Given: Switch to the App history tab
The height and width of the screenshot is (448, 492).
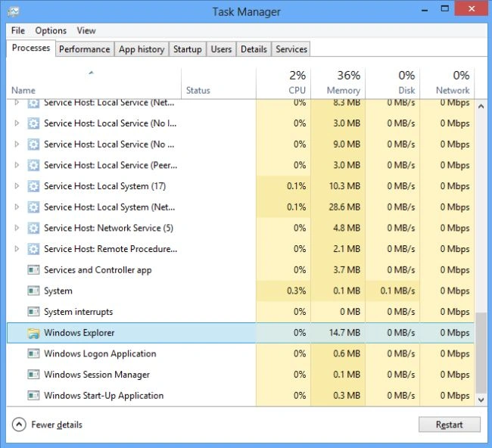Looking at the screenshot, I should (x=142, y=49).
